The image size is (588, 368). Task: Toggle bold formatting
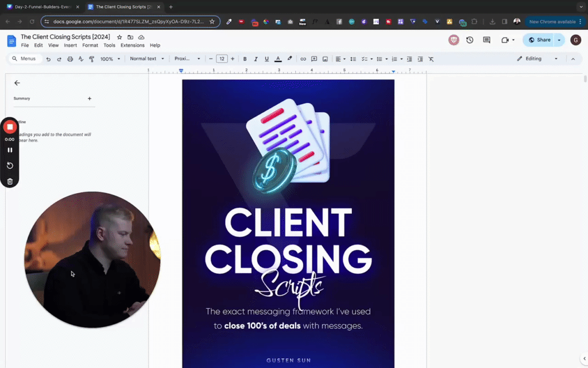[244, 59]
